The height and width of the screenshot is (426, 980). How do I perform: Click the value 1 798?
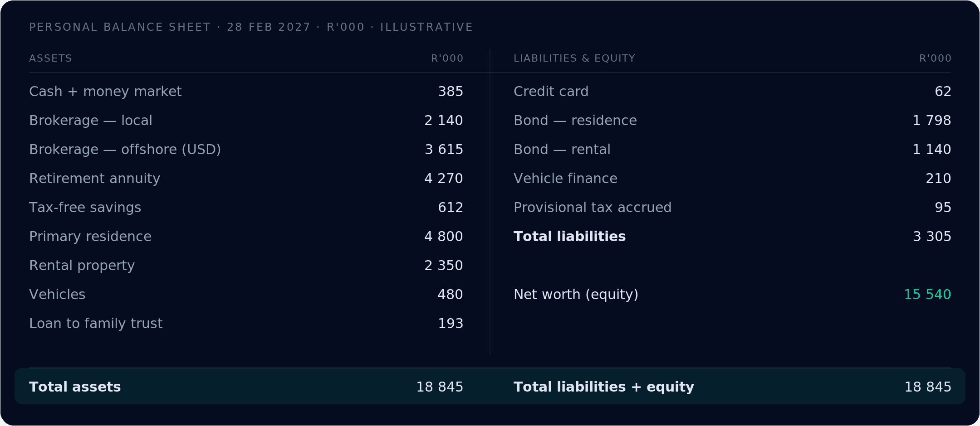(x=932, y=121)
